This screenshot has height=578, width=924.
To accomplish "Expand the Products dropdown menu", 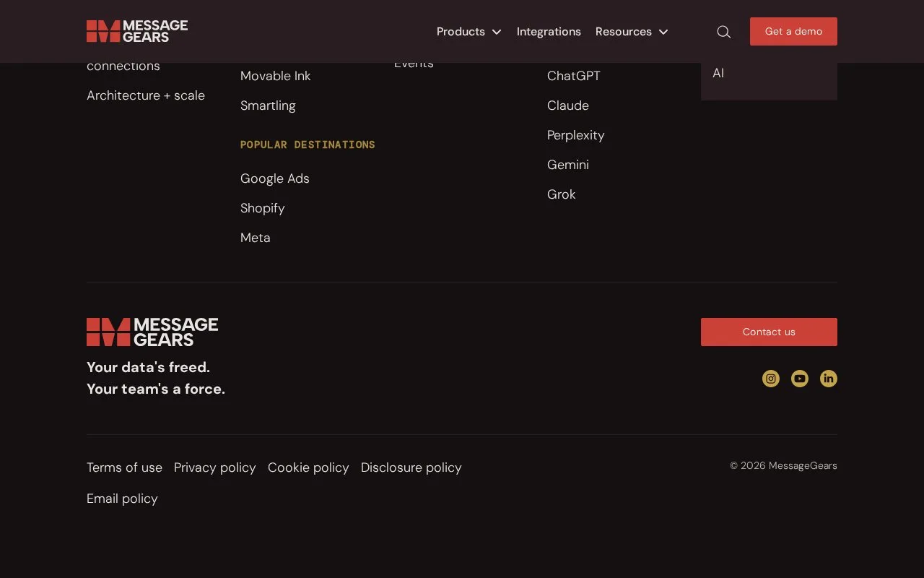I will coord(469,32).
